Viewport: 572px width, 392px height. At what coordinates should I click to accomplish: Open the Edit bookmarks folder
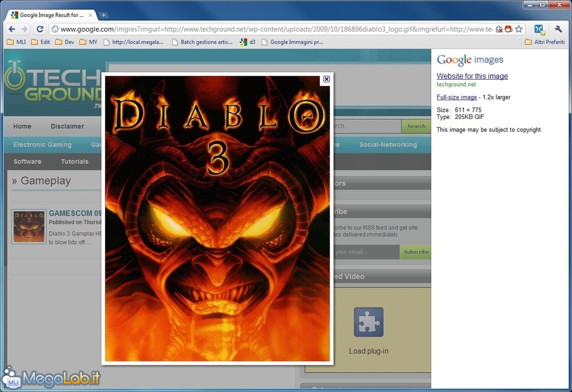[41, 42]
